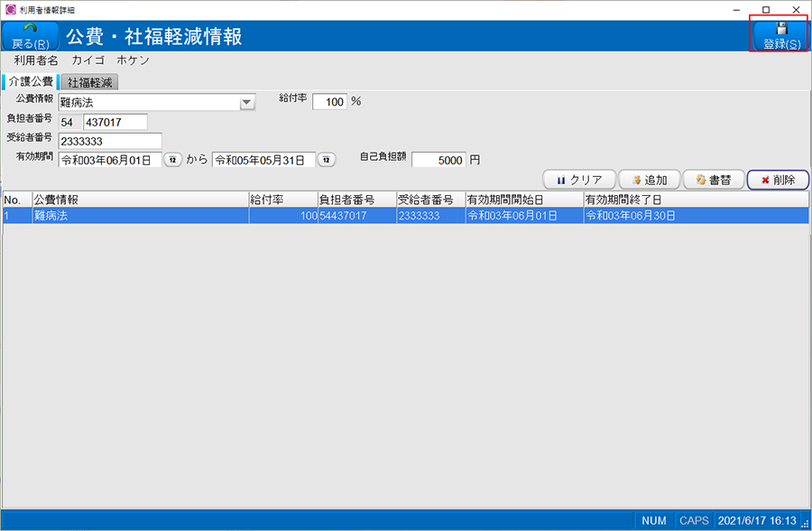Image resolution: width=812 pixels, height=531 pixels.
Task: Click the 受給者番号 input field
Action: pos(108,141)
